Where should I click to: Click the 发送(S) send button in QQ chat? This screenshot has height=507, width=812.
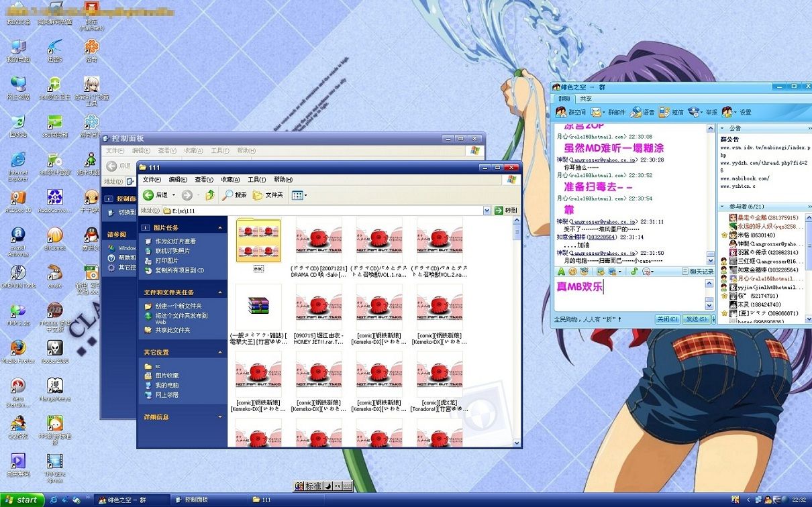(696, 319)
